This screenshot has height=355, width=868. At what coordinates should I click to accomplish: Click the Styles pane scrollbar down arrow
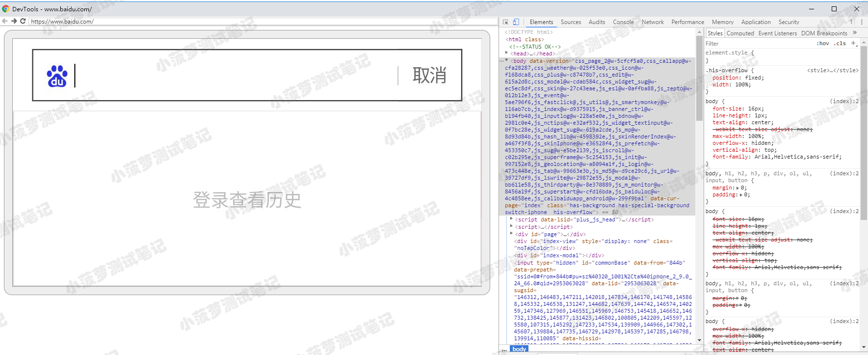(x=864, y=348)
